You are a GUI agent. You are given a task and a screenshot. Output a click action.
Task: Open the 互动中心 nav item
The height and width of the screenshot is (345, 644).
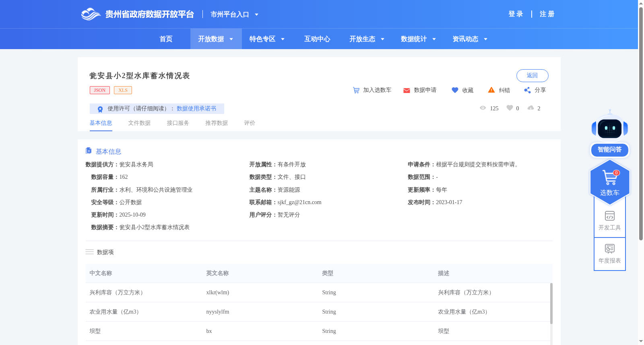[317, 39]
